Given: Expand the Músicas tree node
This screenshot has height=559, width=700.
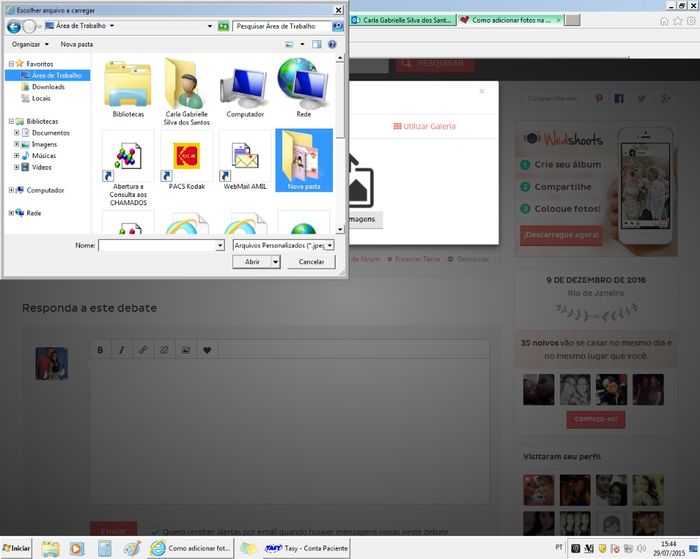Looking at the screenshot, I should 17,155.
